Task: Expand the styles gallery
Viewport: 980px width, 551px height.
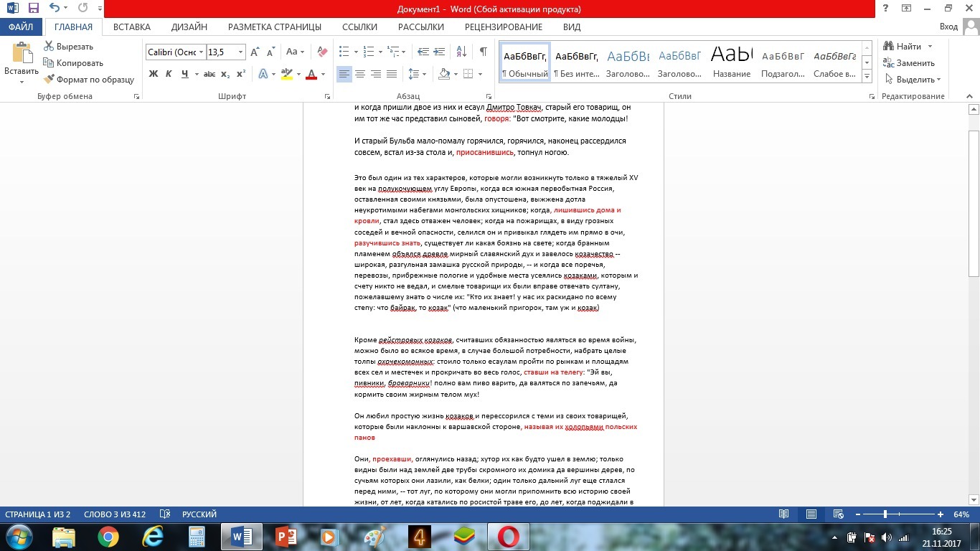Action: pos(867,77)
